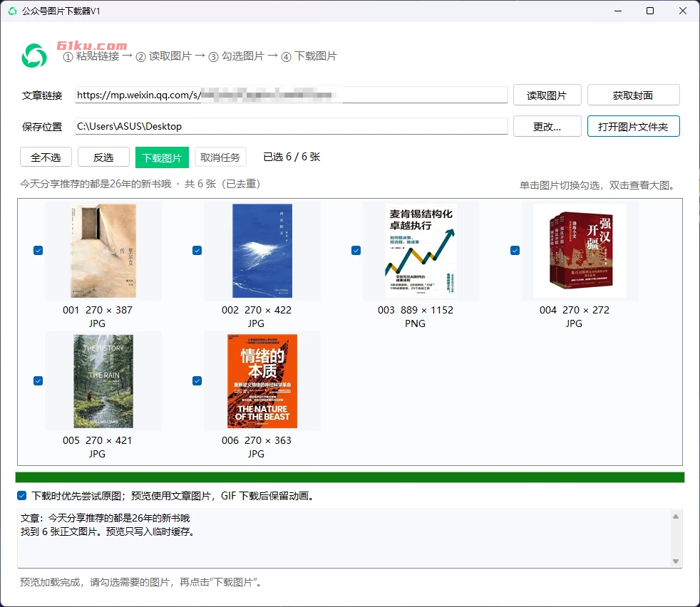Click the 更改... button
The image size is (700, 607).
[x=547, y=126]
